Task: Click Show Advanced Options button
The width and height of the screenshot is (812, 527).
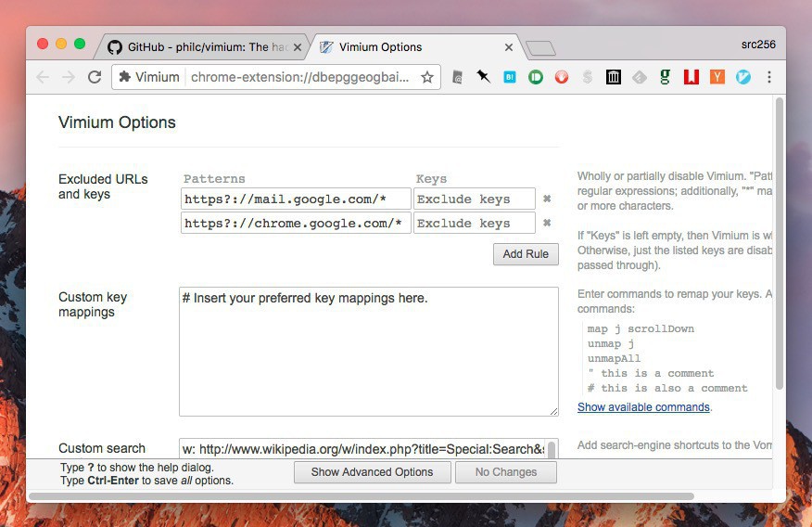Action: click(372, 472)
